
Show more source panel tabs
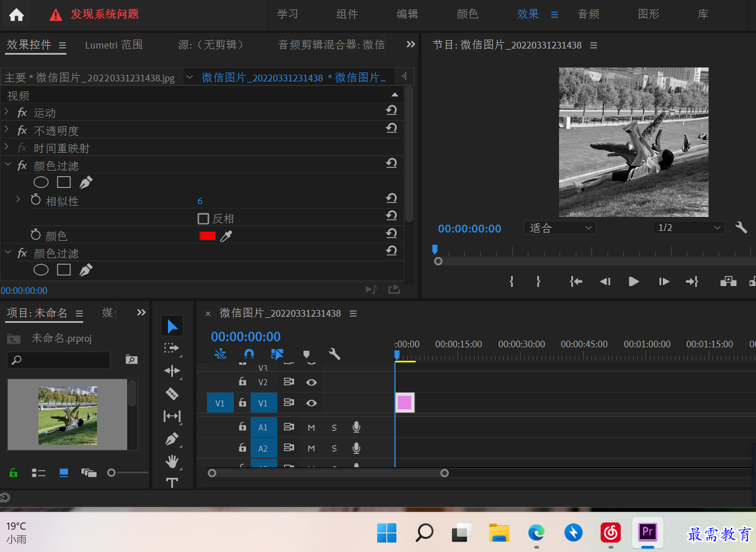click(x=411, y=45)
